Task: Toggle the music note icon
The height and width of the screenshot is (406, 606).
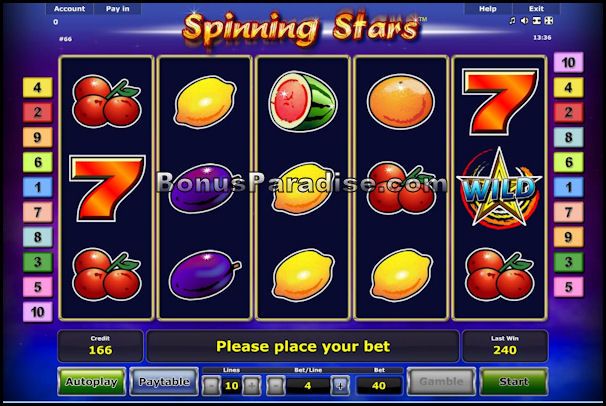Action: [512, 21]
